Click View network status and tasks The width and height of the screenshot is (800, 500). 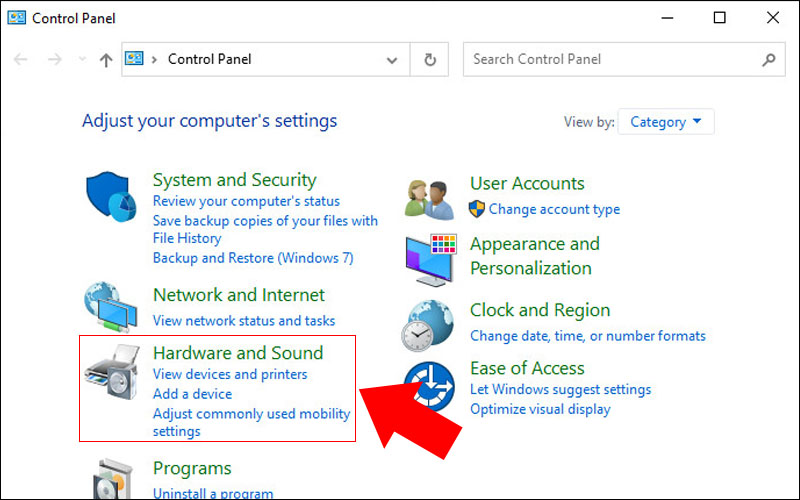244,320
